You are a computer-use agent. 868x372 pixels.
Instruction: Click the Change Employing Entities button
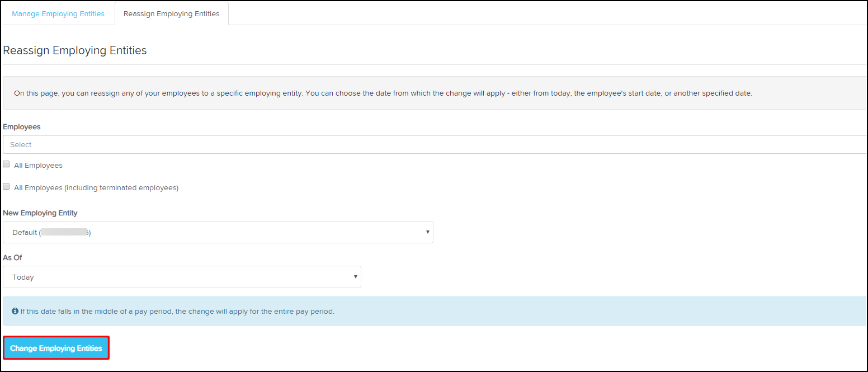click(56, 348)
